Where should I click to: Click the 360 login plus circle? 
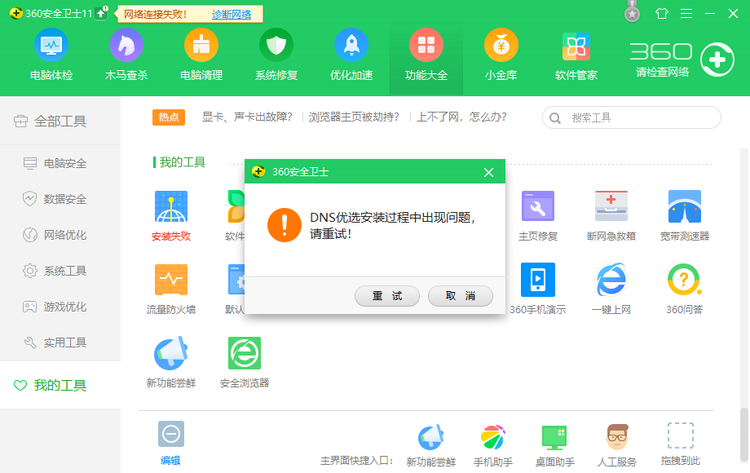coord(717,60)
